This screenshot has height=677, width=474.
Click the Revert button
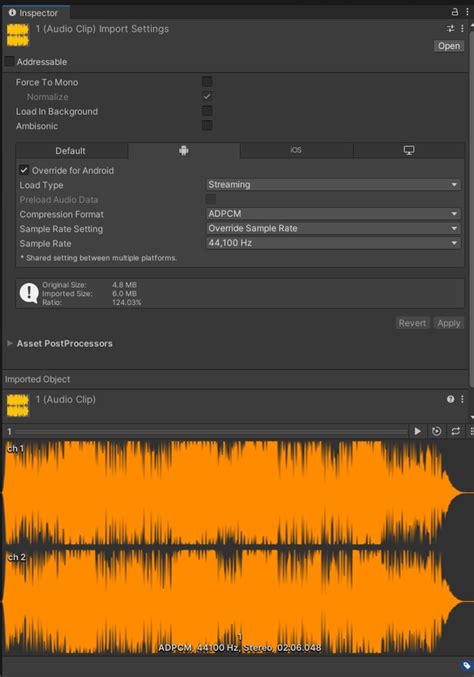pyautogui.click(x=412, y=323)
